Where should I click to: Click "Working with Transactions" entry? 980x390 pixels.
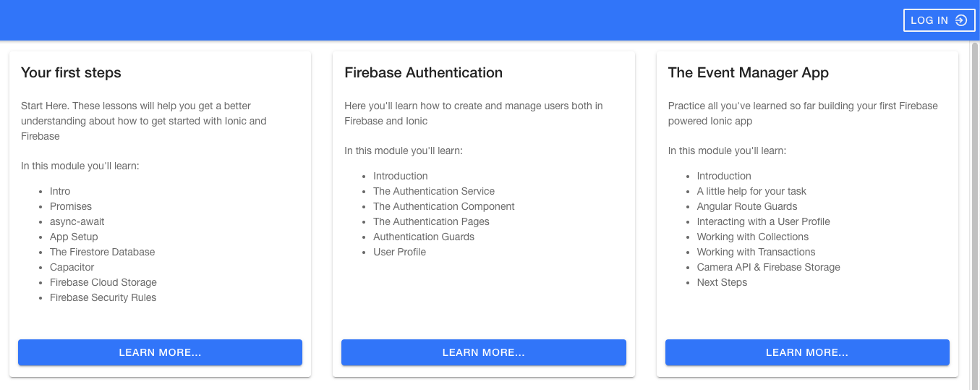click(756, 252)
